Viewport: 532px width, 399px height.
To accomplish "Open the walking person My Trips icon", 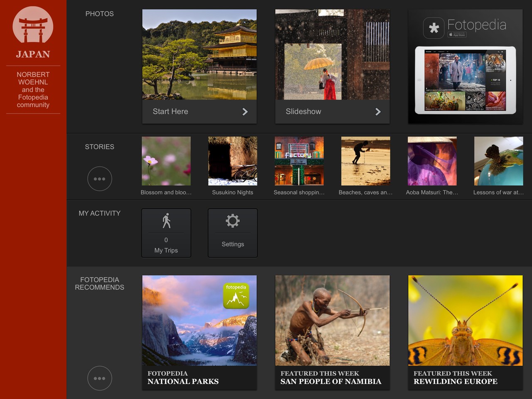I will [x=166, y=221].
